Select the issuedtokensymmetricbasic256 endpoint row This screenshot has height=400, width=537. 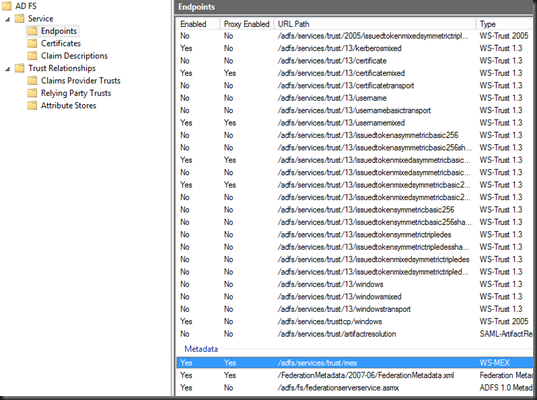(355, 210)
